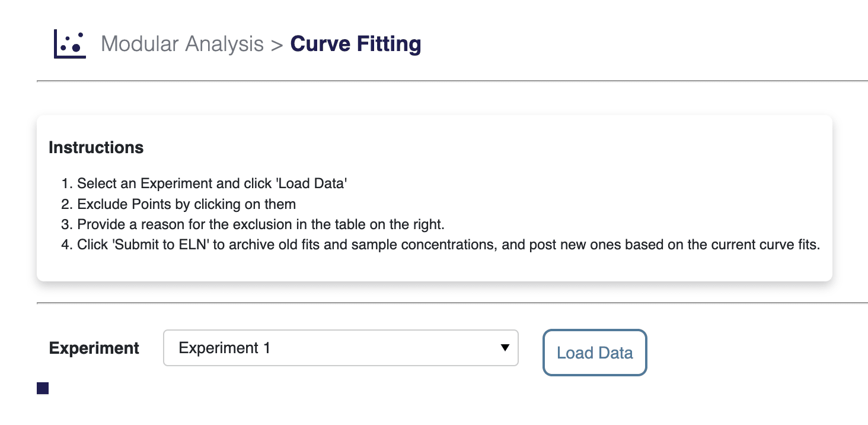Click instruction step 4 about archiving old fits
868x425 pixels.
[x=448, y=245]
